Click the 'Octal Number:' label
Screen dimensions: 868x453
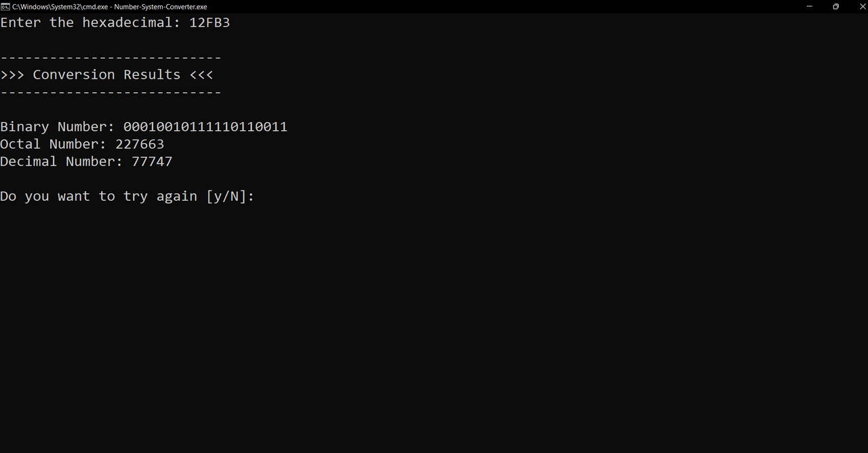pos(54,144)
